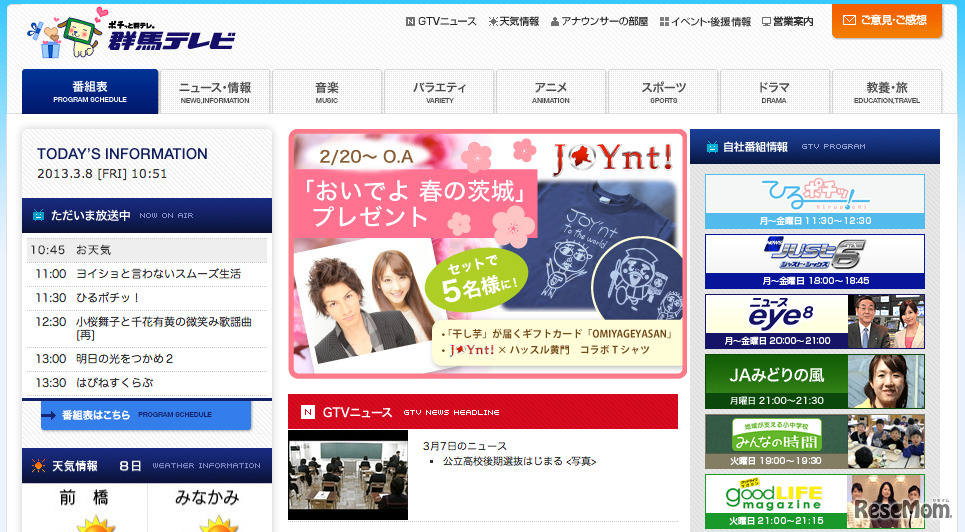Select the 12:30 小桜舞子と千花有黄の微笑み歌謡曲 row

[146, 328]
